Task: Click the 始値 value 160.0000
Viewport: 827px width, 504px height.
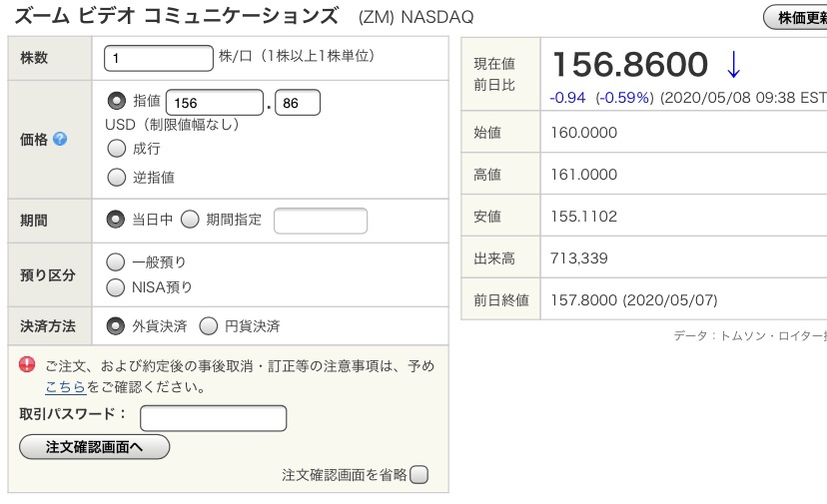Action: point(584,133)
